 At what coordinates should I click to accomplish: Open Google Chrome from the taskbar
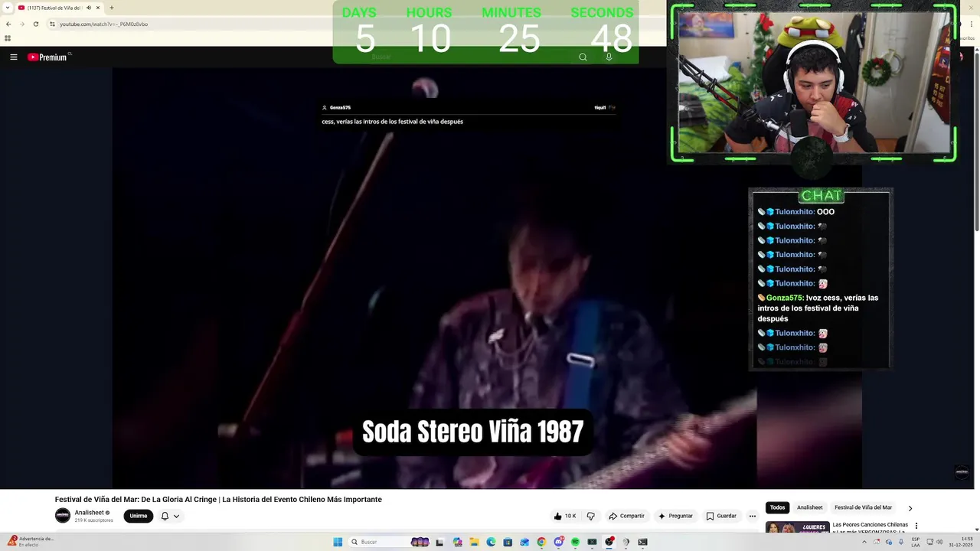coord(541,542)
